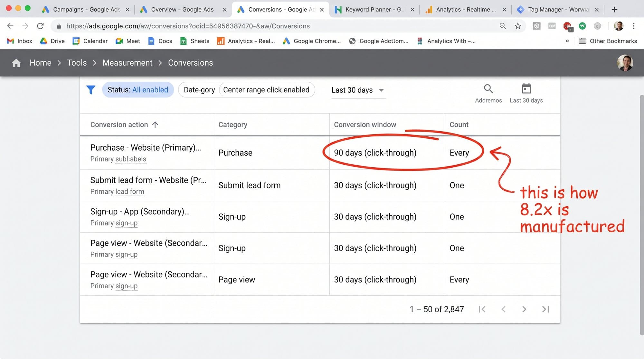Open Measurement breadcrumb link
The width and height of the screenshot is (644, 359).
(x=128, y=63)
